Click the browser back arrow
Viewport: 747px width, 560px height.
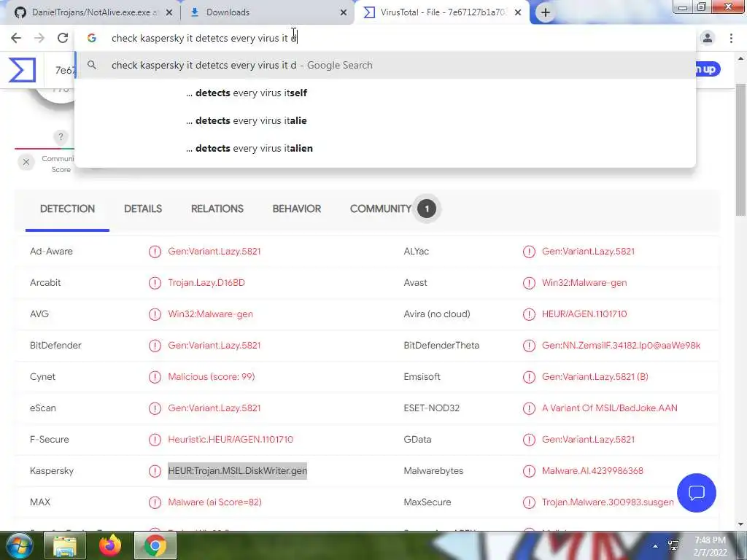coord(16,38)
